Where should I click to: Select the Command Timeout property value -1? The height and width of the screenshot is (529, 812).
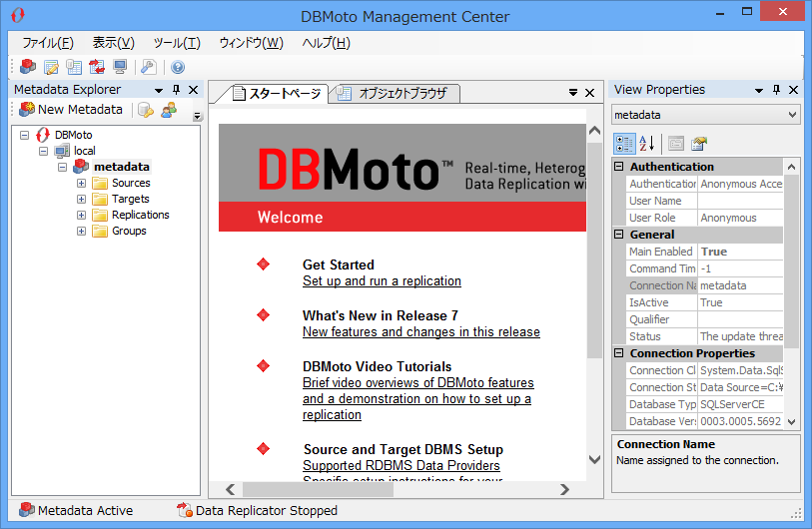tap(740, 268)
